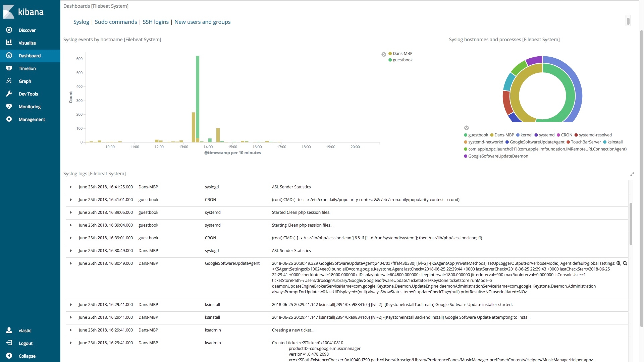Open Discover in the sidebar
Viewport: 644px width, 362px height.
(x=27, y=30)
